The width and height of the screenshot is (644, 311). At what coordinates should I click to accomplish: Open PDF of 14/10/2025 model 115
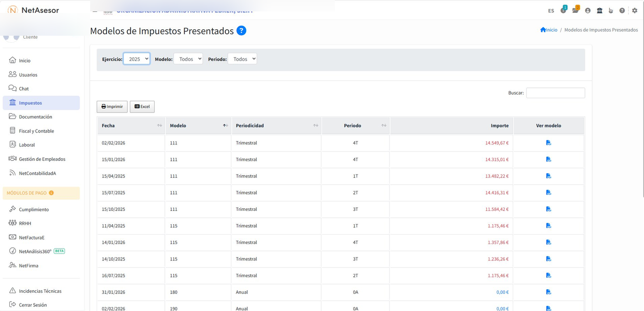[x=548, y=259]
